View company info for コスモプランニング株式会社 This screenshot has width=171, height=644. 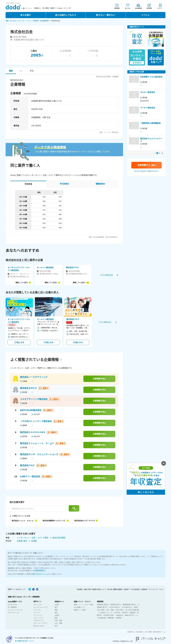point(99,401)
